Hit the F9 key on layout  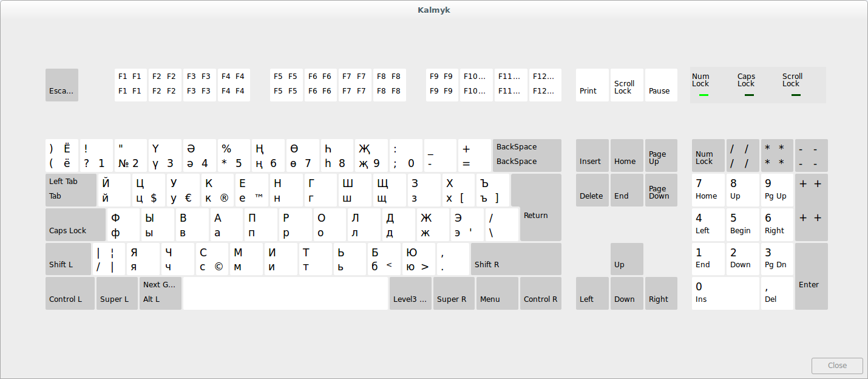click(442, 85)
